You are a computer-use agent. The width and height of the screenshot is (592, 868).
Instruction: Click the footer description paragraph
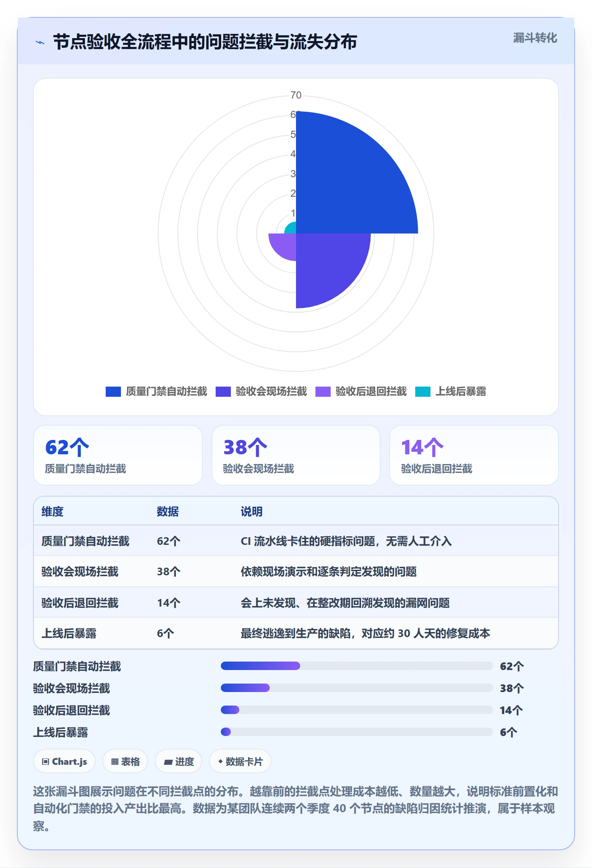click(296, 808)
